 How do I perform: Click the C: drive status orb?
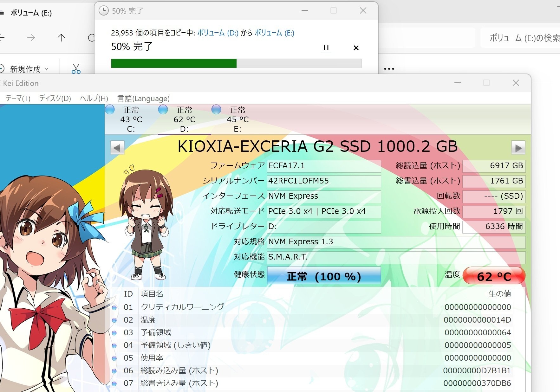110,109
